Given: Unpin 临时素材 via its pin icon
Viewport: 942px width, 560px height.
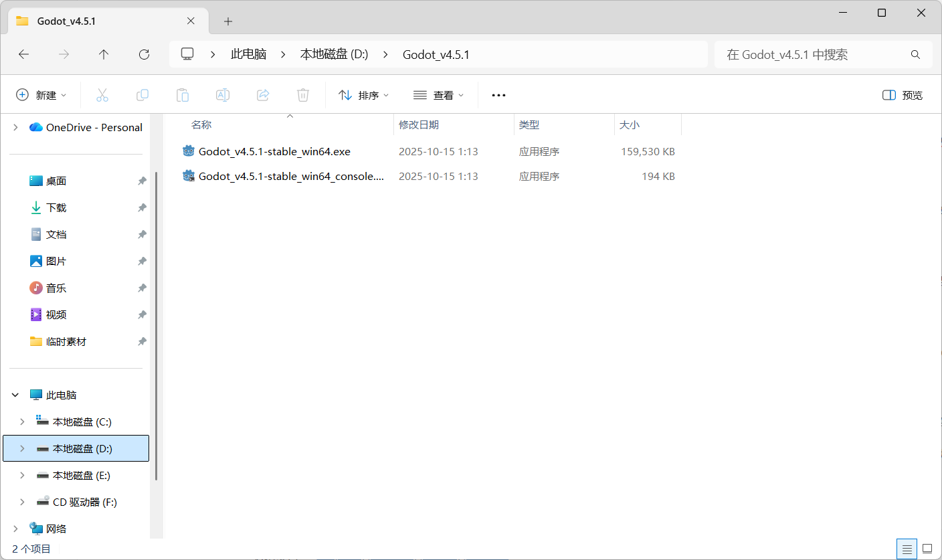Looking at the screenshot, I should (x=142, y=341).
